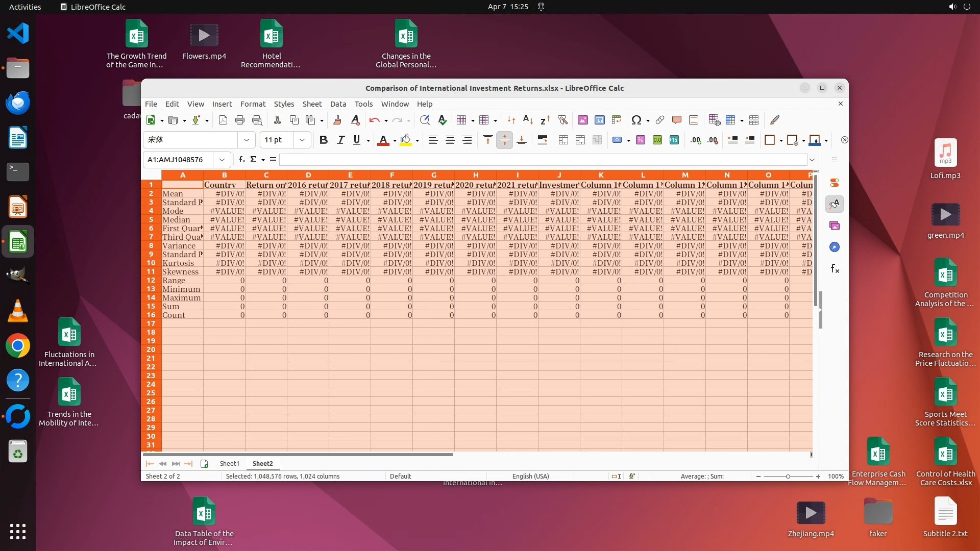Open the Data menu
The width and height of the screenshot is (980, 551).
coord(338,104)
